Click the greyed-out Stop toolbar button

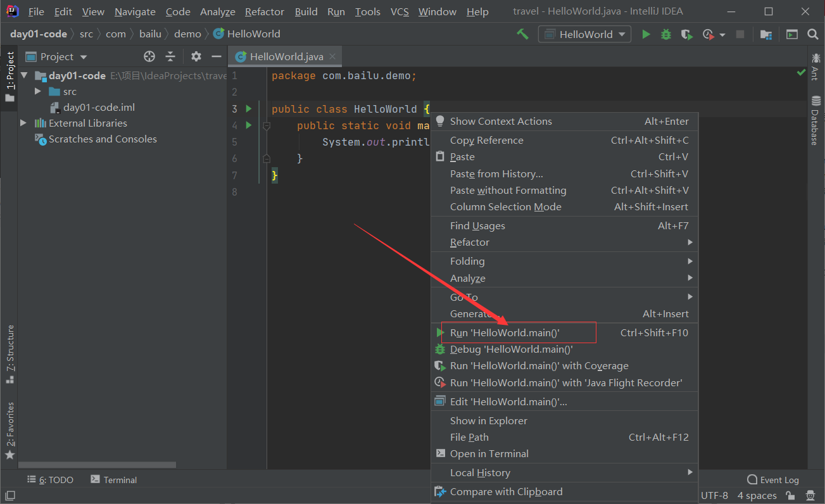click(x=740, y=34)
